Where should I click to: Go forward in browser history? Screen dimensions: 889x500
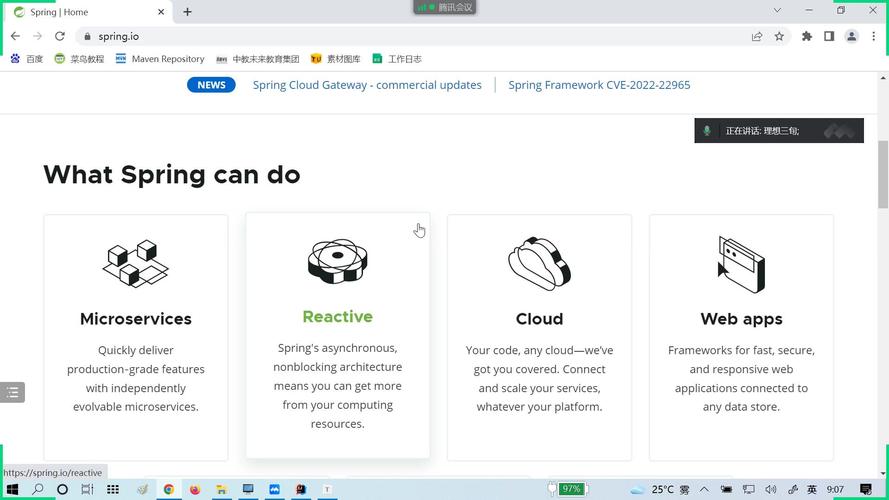pos(37,36)
